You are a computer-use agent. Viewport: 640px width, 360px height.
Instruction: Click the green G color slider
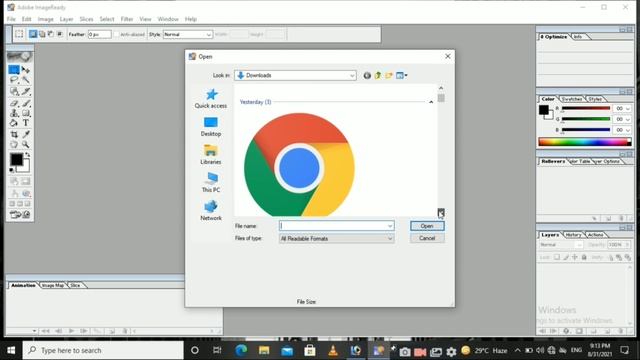point(586,119)
